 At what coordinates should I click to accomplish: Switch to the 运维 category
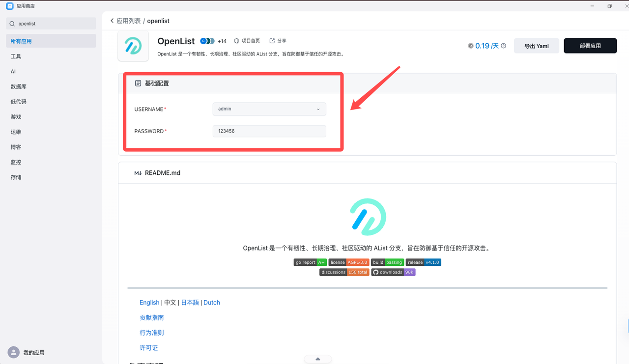[x=15, y=132]
